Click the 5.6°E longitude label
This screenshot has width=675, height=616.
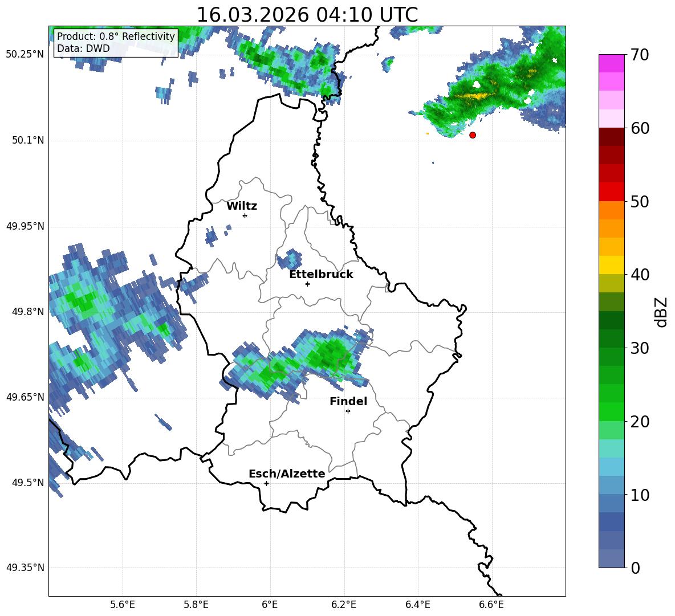(x=123, y=605)
